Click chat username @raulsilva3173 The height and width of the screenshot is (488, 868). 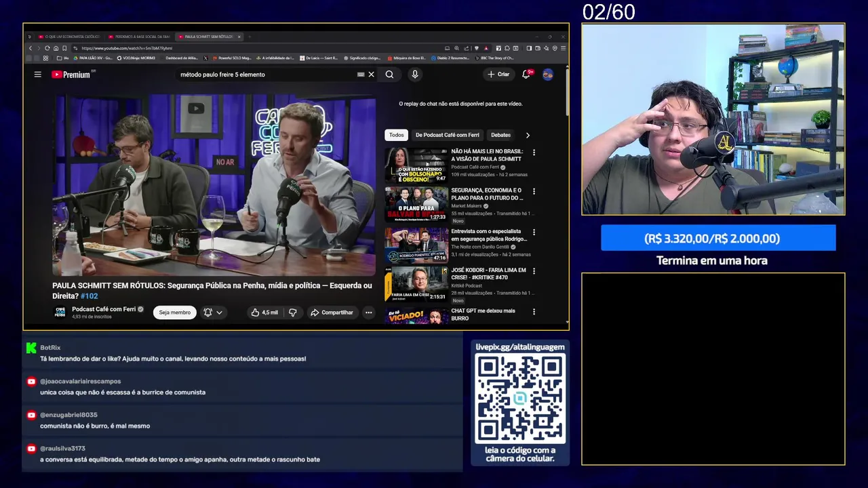tap(62, 449)
